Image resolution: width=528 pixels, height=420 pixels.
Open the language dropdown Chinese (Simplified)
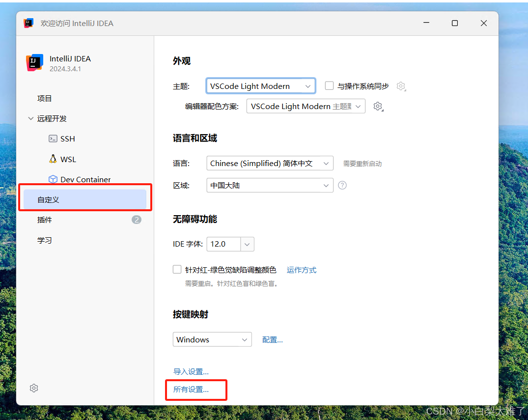click(270, 164)
